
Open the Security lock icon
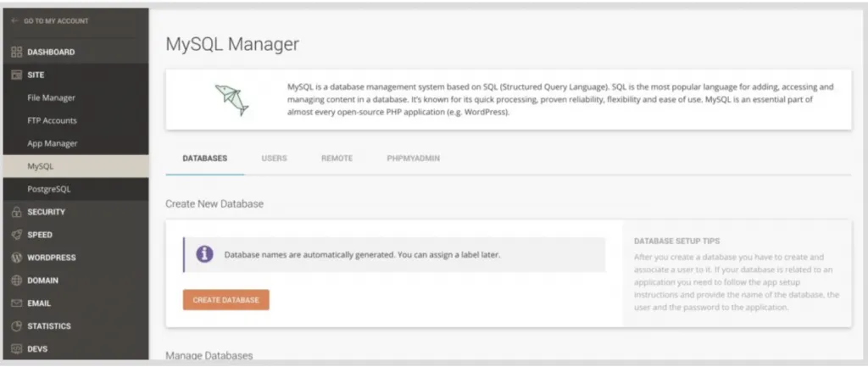pyautogui.click(x=17, y=212)
